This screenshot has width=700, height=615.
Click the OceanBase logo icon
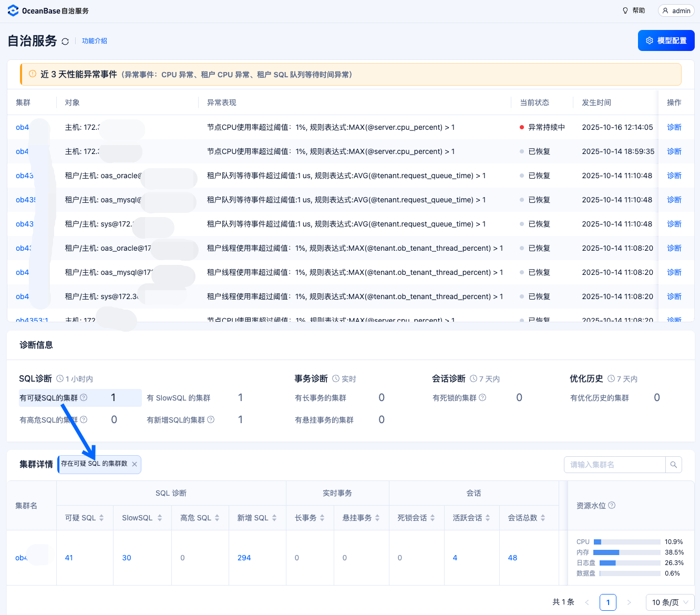click(x=13, y=11)
